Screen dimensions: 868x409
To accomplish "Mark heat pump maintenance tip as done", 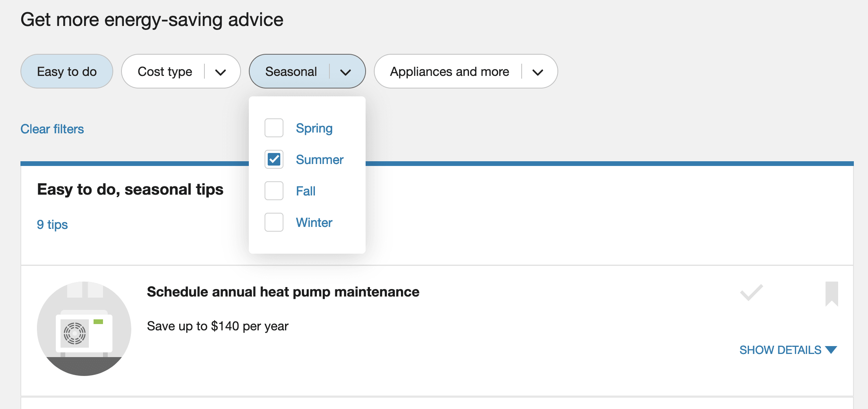I will (x=751, y=293).
